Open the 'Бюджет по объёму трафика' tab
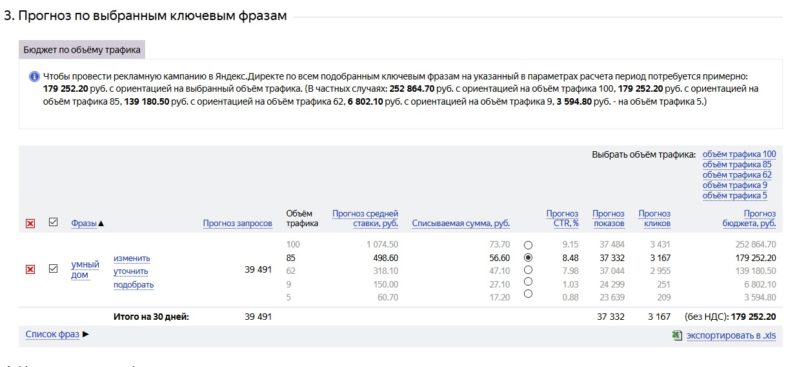The image size is (797, 367). (x=82, y=50)
